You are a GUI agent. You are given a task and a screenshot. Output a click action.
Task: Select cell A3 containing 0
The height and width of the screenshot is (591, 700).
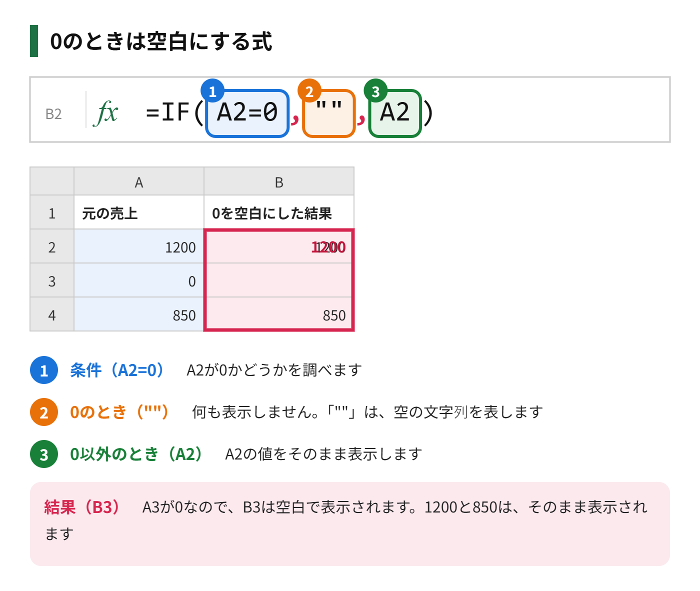[139, 280]
